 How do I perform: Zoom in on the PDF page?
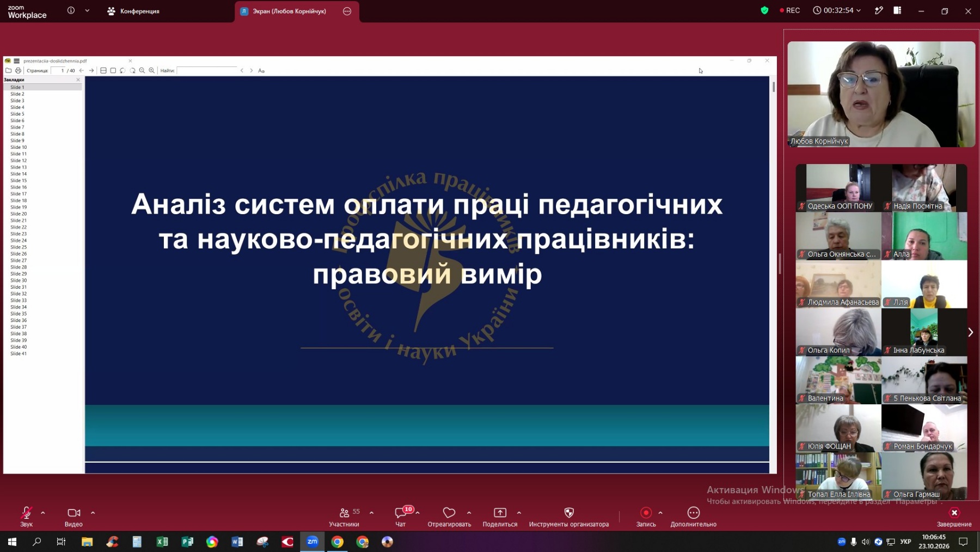[152, 70]
